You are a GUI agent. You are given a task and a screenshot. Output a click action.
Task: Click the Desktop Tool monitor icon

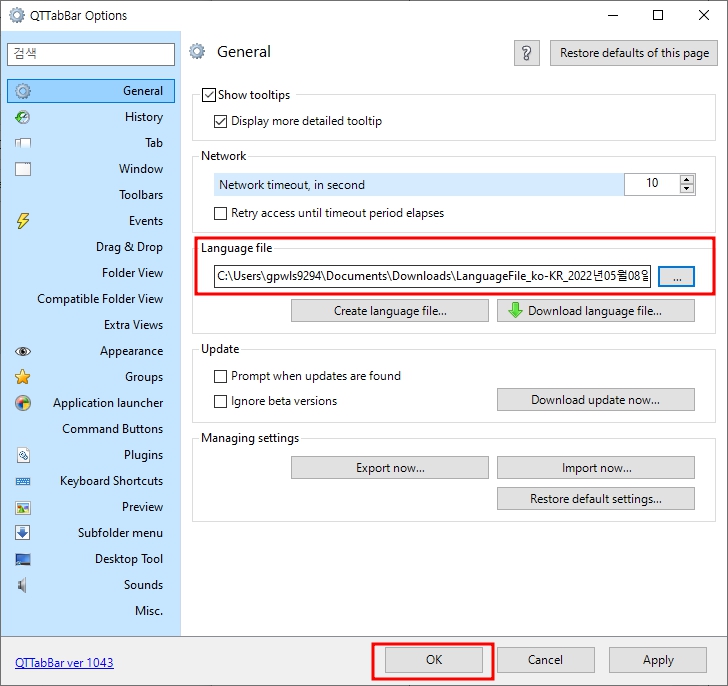[x=23, y=559]
